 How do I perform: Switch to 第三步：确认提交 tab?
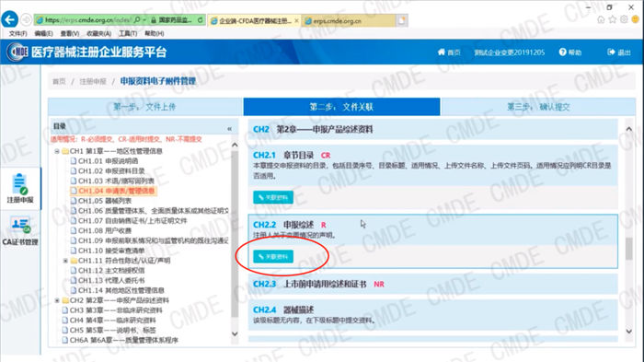pyautogui.click(x=538, y=107)
